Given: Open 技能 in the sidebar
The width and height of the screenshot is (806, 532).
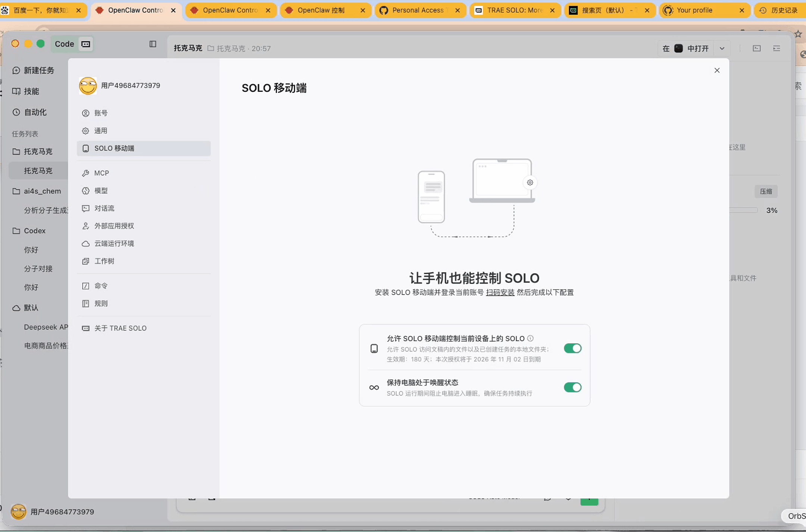Looking at the screenshot, I should 26,91.
